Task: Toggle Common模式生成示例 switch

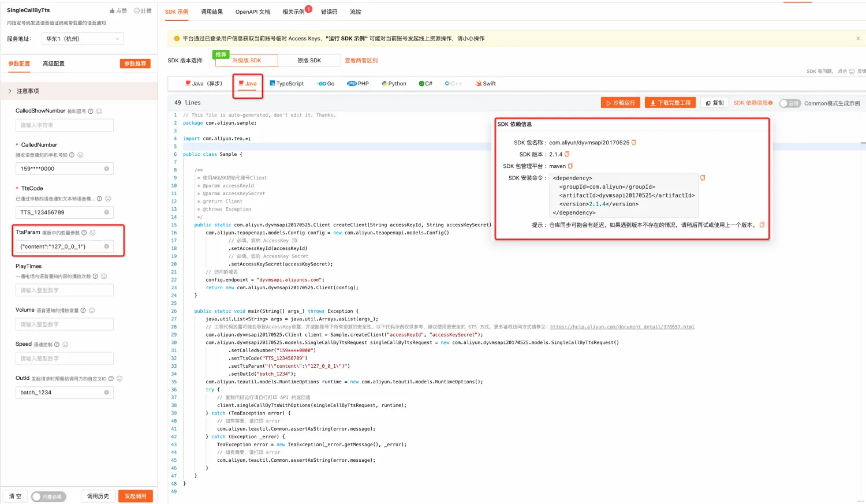Action: [789, 103]
